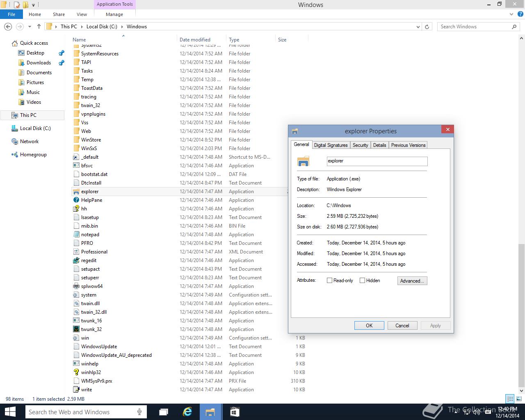Viewport: 525px width, 420px height.
Task: Sort by Date modified column
Action: pyautogui.click(x=201, y=40)
